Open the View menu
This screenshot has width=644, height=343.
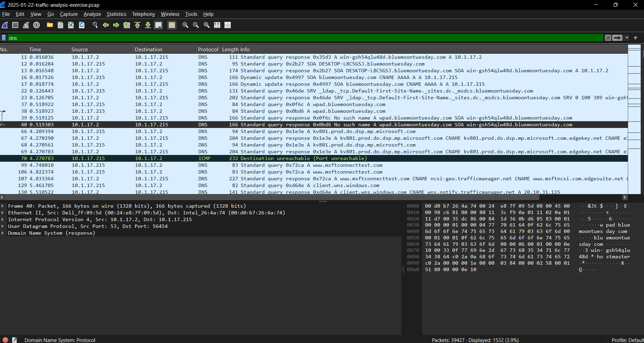pos(36,14)
